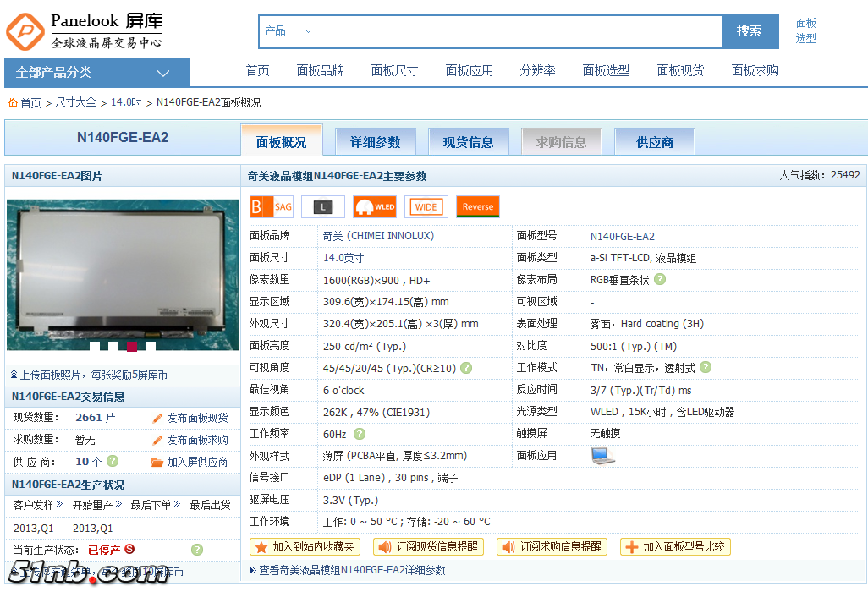Open the 供应商 tab
This screenshot has width=868, height=592.
click(654, 142)
